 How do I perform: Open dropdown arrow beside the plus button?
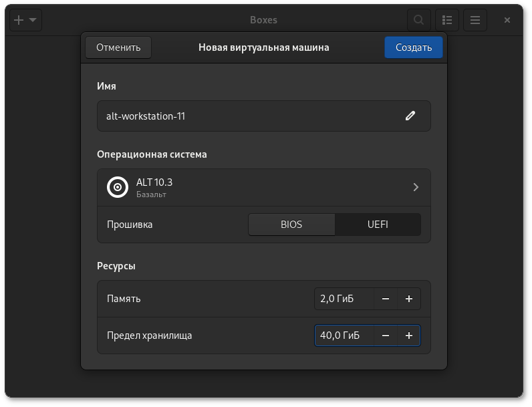[x=33, y=20]
